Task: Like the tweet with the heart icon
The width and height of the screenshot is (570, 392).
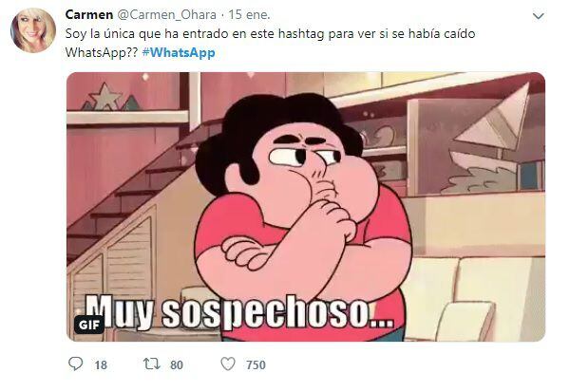Action: (x=228, y=364)
